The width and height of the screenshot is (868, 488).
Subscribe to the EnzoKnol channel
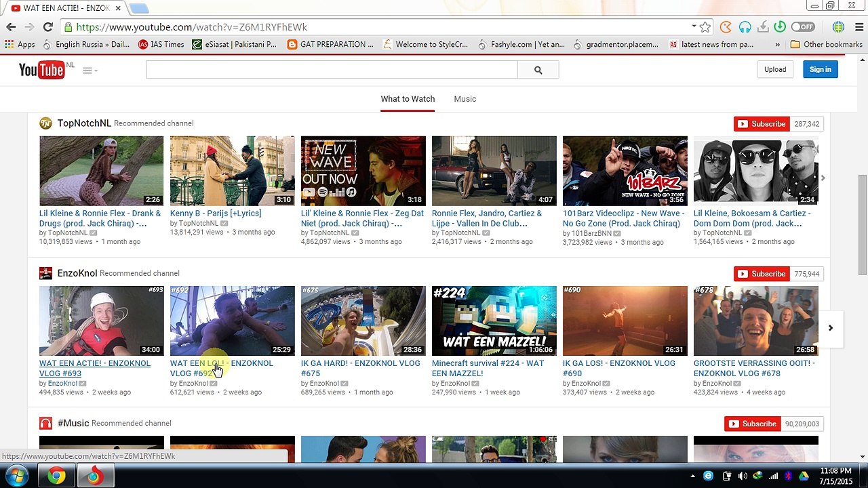pyautogui.click(x=762, y=274)
